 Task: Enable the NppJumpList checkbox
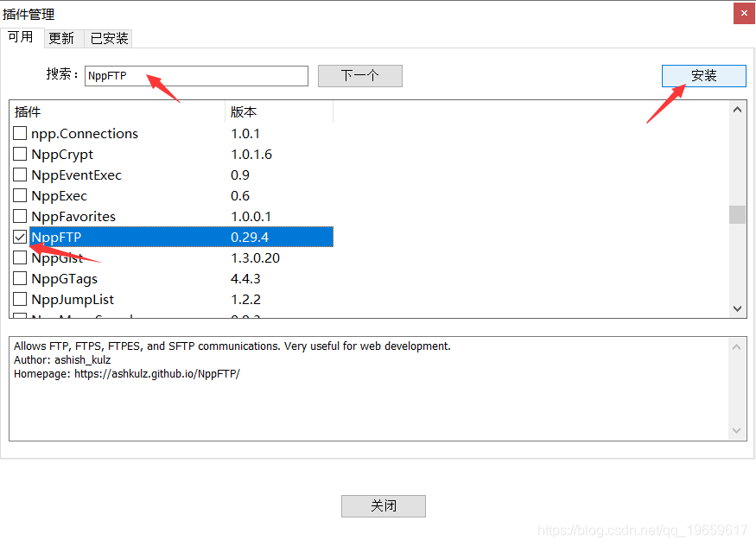click(x=20, y=299)
